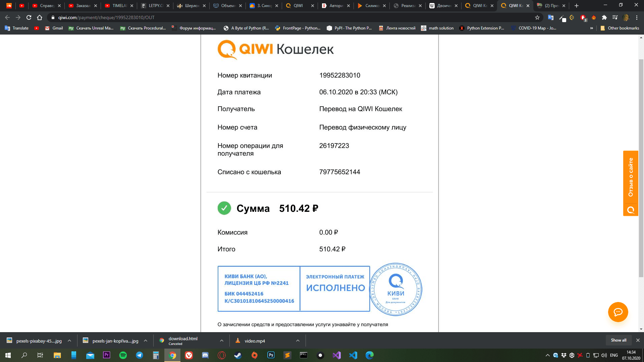This screenshot has width=644, height=362.
Task: Open the COVID-19 Map bookmark
Action: coord(534,28)
